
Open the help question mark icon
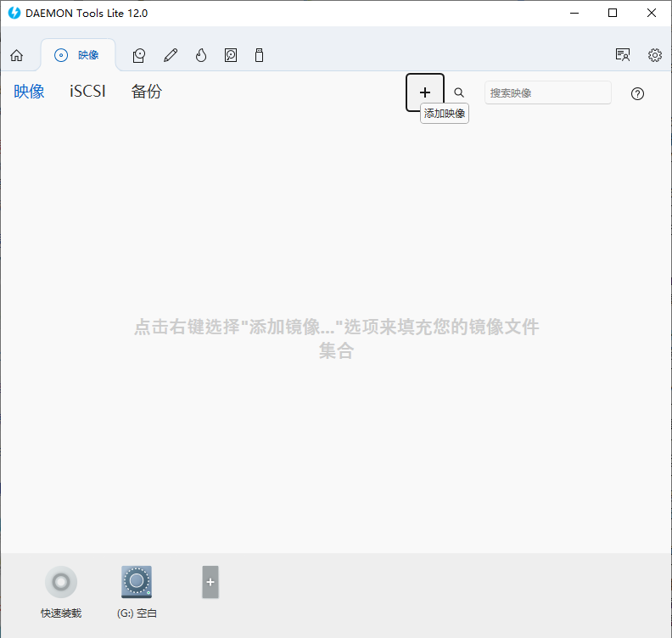pos(638,93)
